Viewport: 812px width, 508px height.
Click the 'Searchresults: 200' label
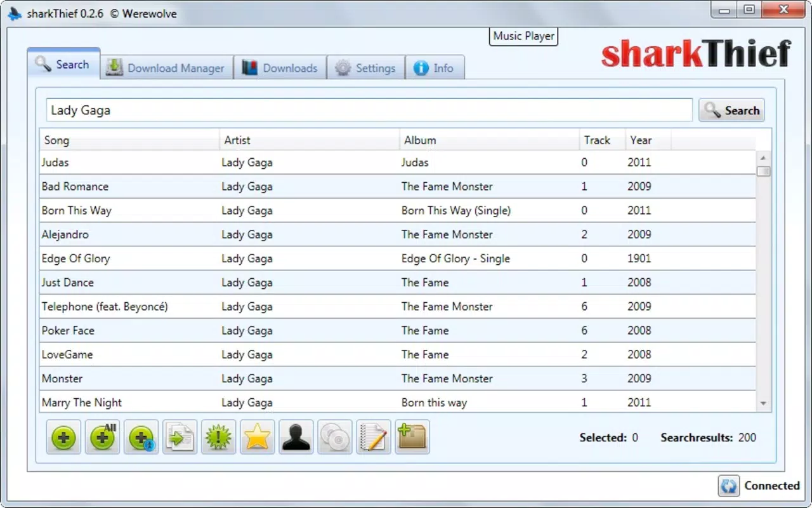[x=708, y=438]
